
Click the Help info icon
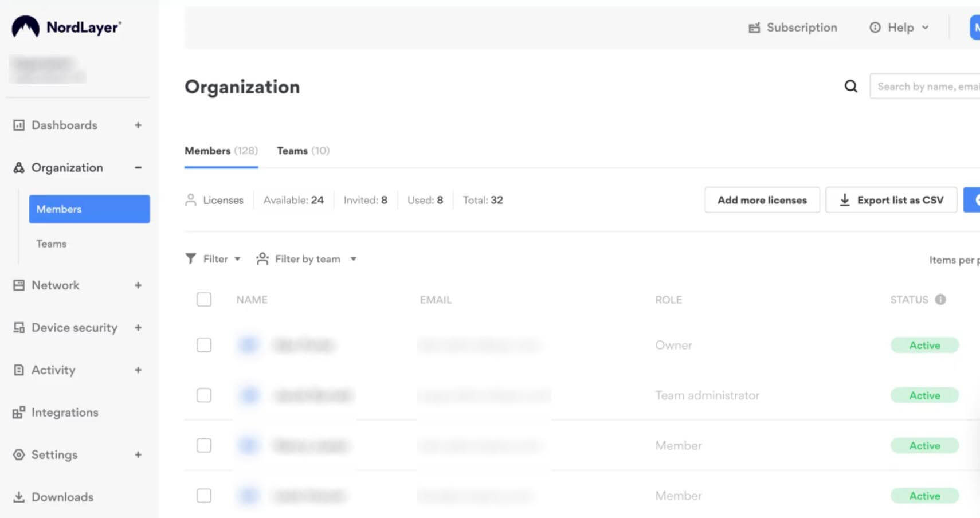coord(875,28)
